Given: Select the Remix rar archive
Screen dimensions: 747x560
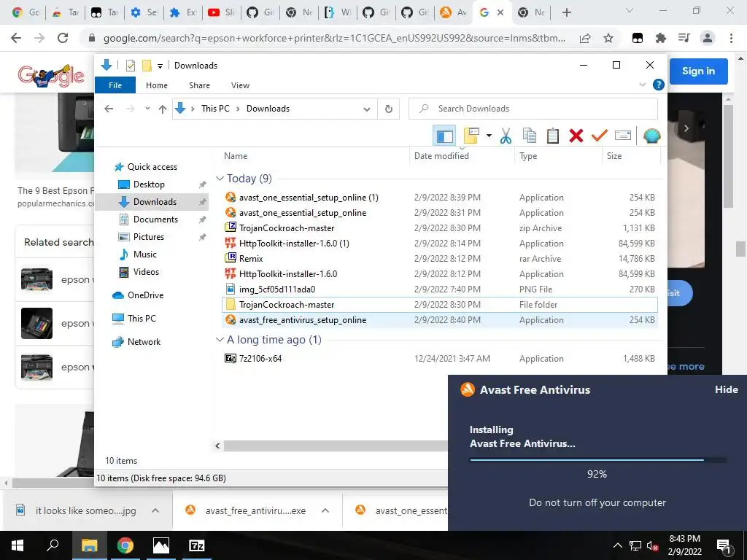Looking at the screenshot, I should [x=439, y=259].
